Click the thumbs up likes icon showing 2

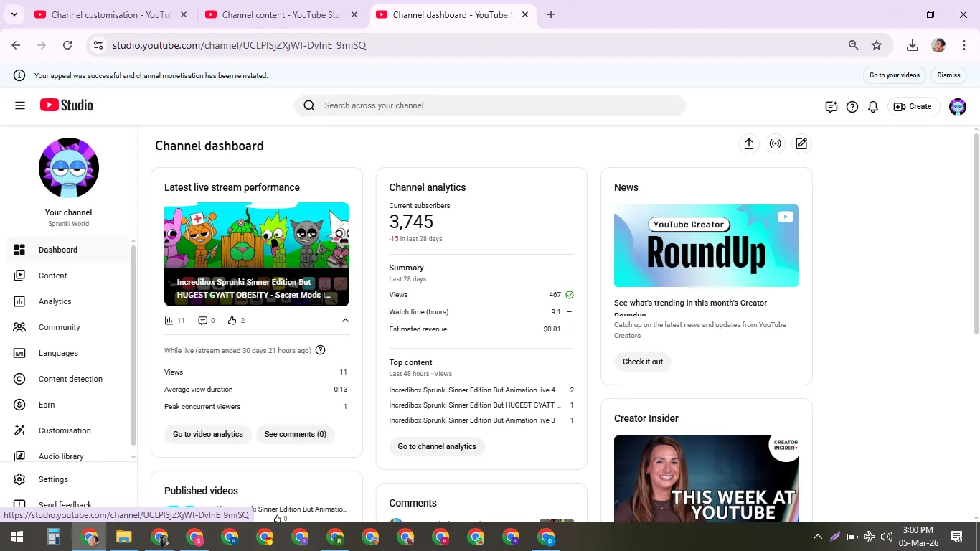click(232, 321)
